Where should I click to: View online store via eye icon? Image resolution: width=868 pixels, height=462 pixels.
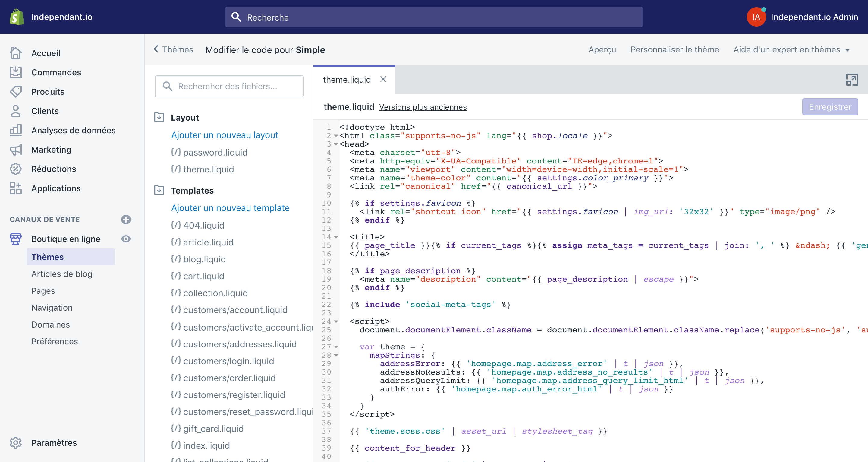click(126, 239)
